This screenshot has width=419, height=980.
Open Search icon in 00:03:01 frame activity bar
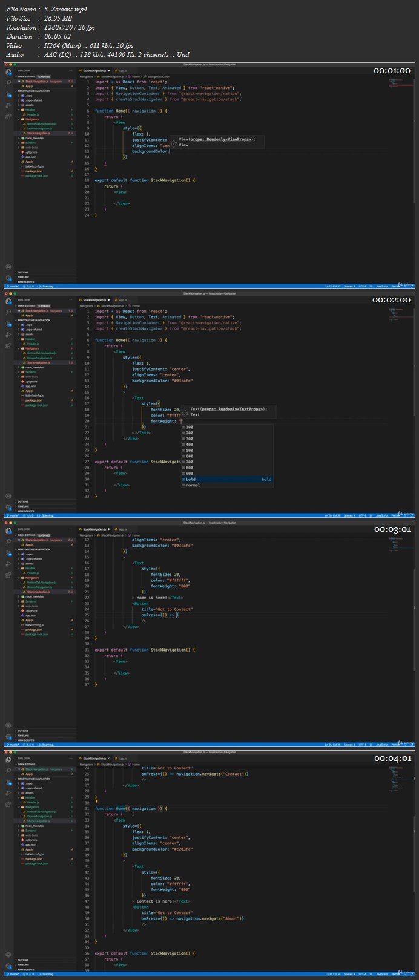point(8,541)
